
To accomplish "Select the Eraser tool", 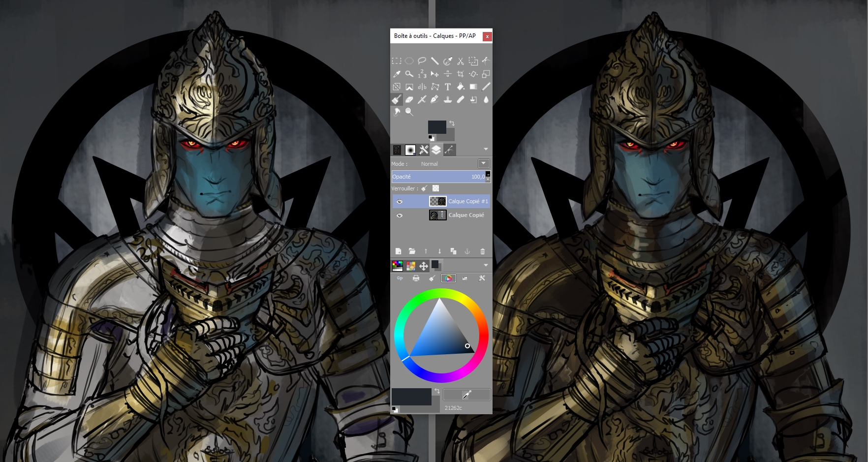I will (409, 99).
